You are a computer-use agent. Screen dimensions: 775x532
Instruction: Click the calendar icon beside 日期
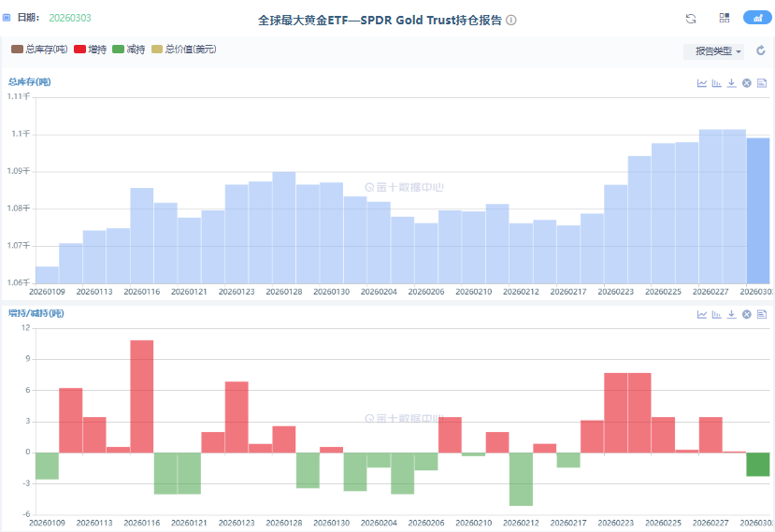(7, 18)
